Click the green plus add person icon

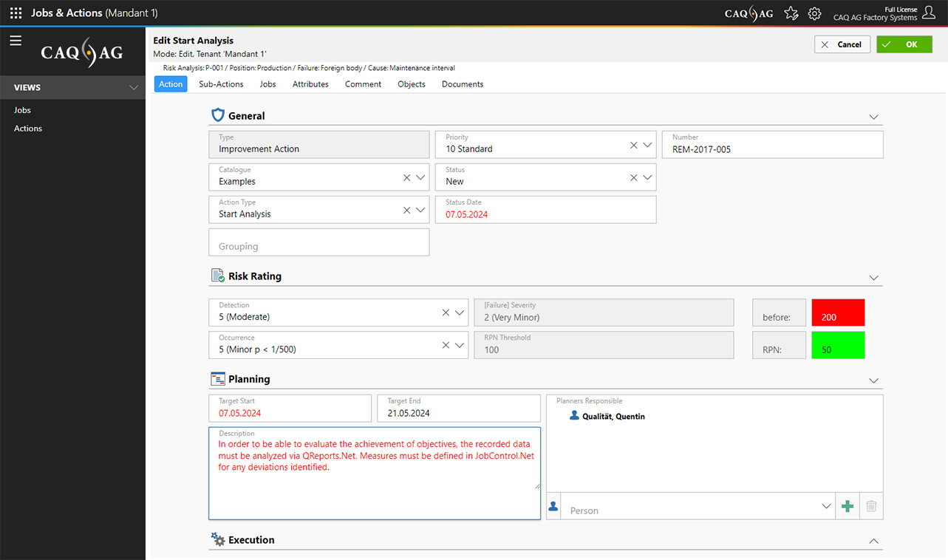point(848,506)
